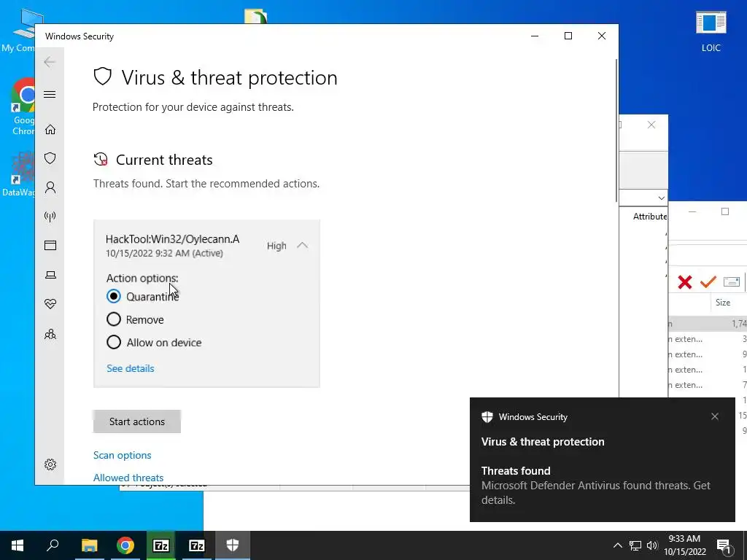The image size is (747, 560).
Task: Open the taskbar clock and date
Action: (x=684, y=545)
